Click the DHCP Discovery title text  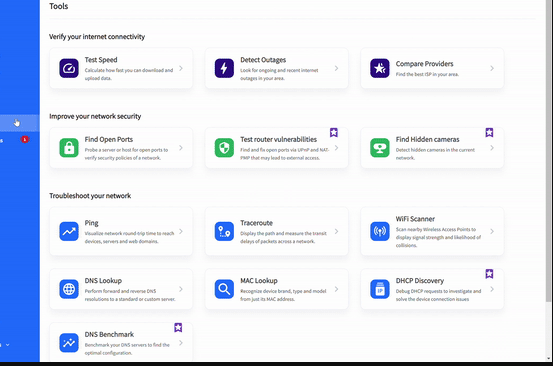420,281
